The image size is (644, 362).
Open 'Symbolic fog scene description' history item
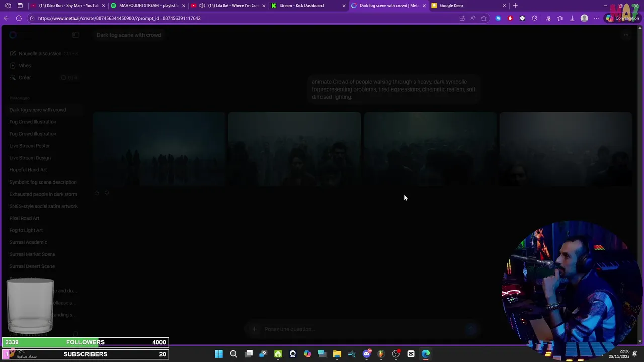tap(43, 182)
